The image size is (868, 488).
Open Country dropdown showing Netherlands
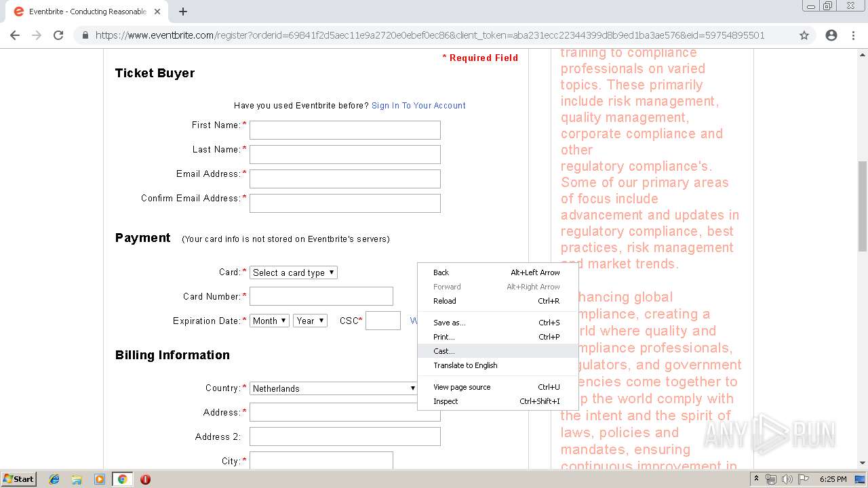click(334, 388)
